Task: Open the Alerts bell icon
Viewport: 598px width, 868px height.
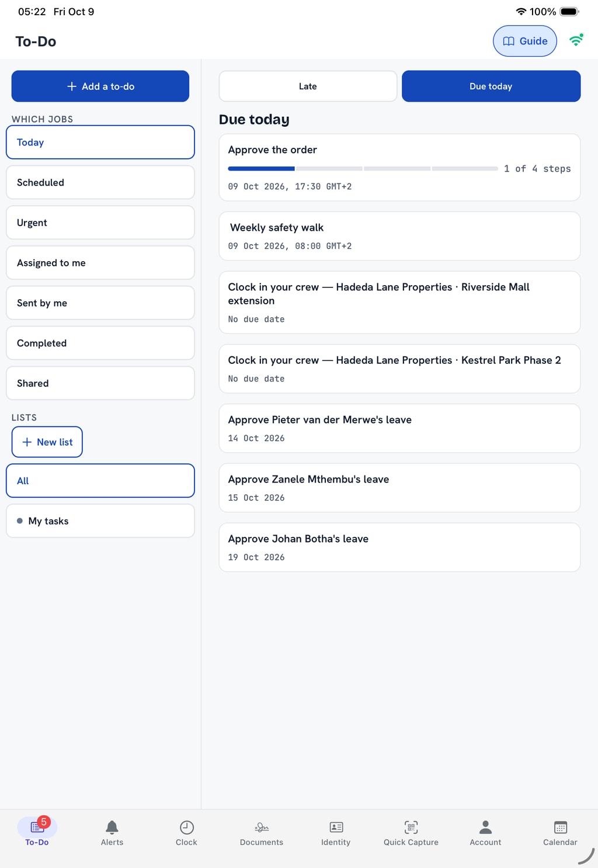Action: [x=112, y=827]
